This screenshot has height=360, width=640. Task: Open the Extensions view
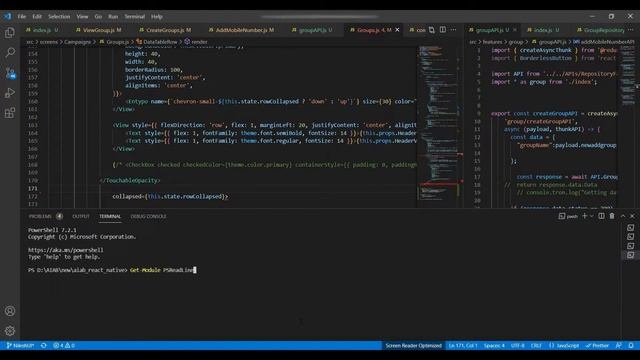[x=10, y=113]
